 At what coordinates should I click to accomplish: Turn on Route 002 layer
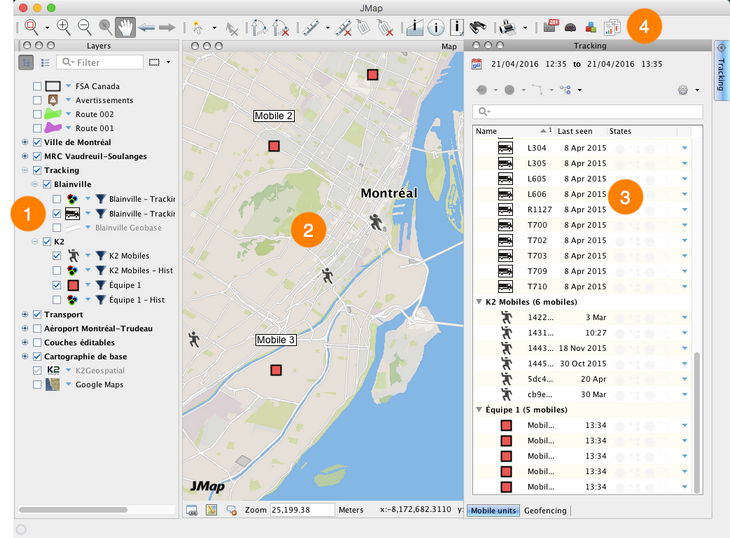coord(37,114)
